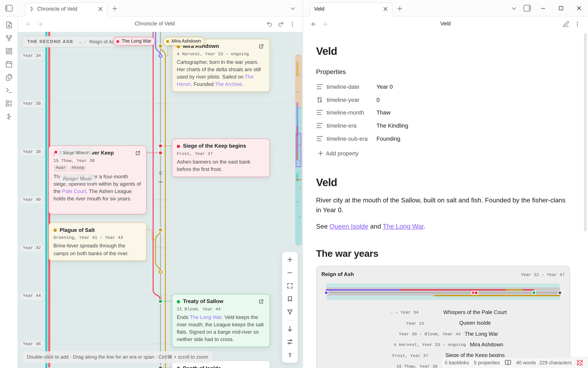Viewport: 588px width, 368px height.
Task: Add a new tab in the left pane
Action: [115, 8]
